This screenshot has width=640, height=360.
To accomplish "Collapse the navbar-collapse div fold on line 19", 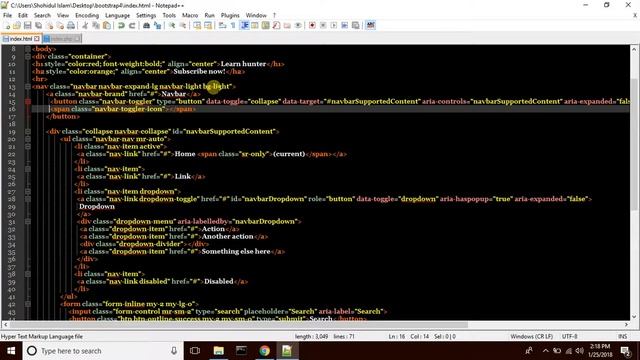I will pyautogui.click(x=28, y=131).
